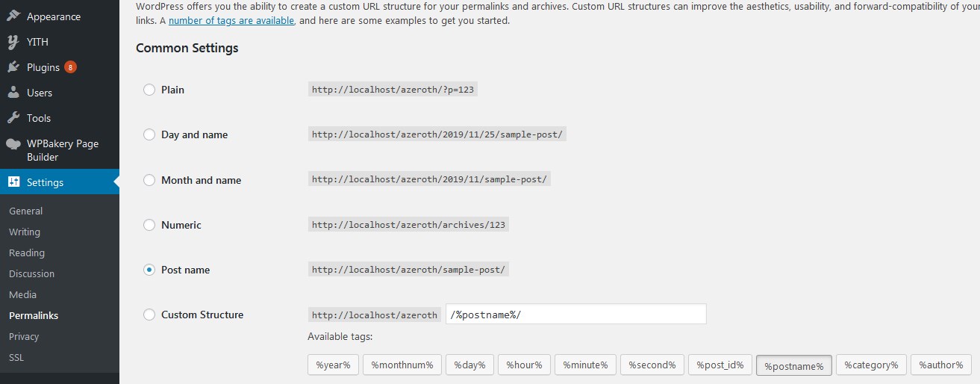Click the 'Custom Structure' option label
The height and width of the screenshot is (384, 980).
coord(202,315)
